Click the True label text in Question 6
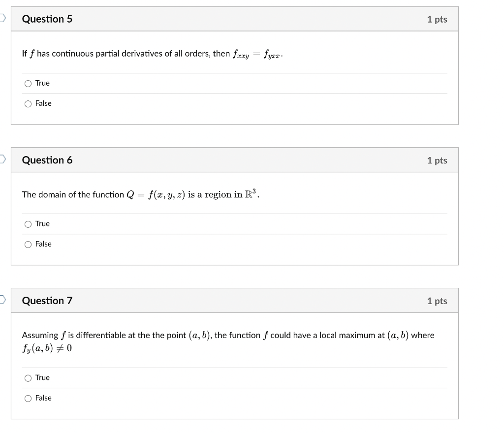Viewport: 504px width, 433px height. [42, 223]
